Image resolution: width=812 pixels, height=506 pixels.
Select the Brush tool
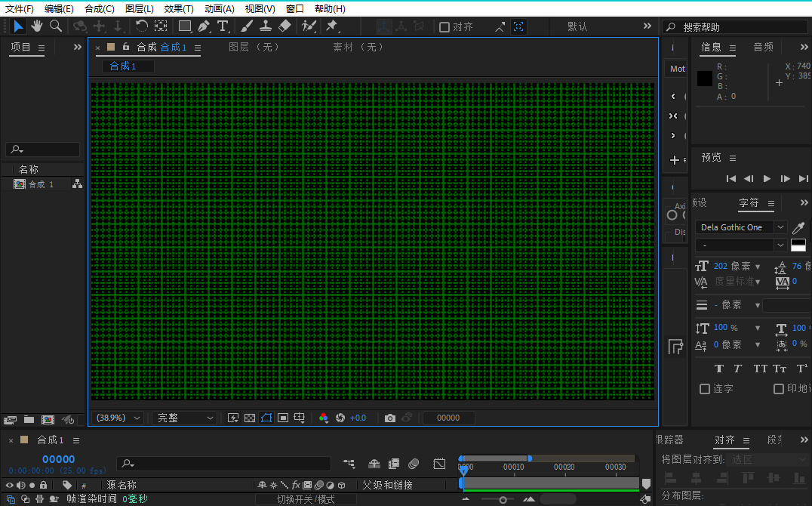coord(247,26)
